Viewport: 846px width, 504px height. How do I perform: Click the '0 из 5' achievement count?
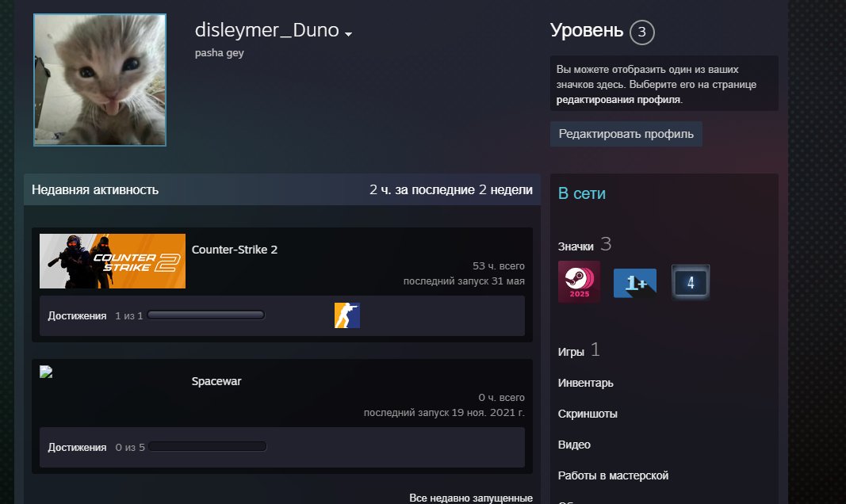click(130, 448)
